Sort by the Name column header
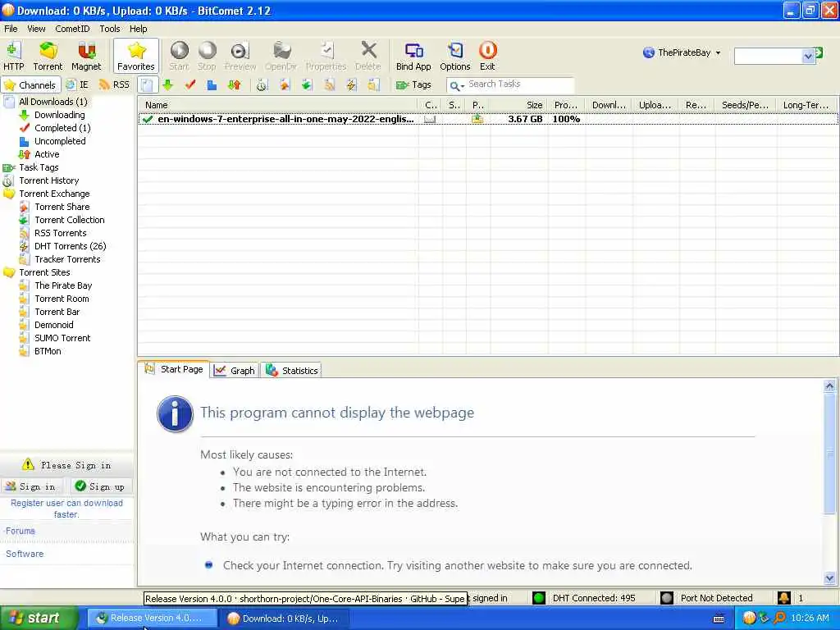Image resolution: width=840 pixels, height=630 pixels. coord(279,105)
